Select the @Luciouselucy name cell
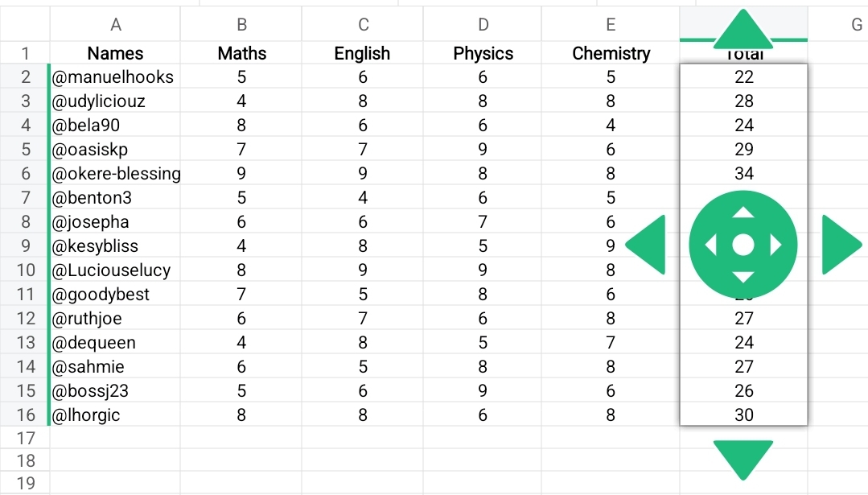This screenshot has width=868, height=495. [x=116, y=270]
